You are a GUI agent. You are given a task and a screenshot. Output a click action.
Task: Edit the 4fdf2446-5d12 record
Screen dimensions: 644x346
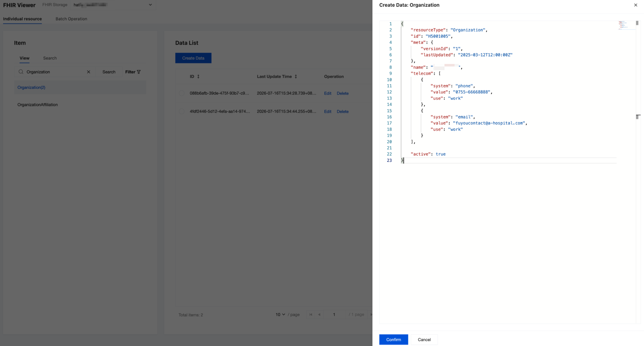tap(328, 111)
